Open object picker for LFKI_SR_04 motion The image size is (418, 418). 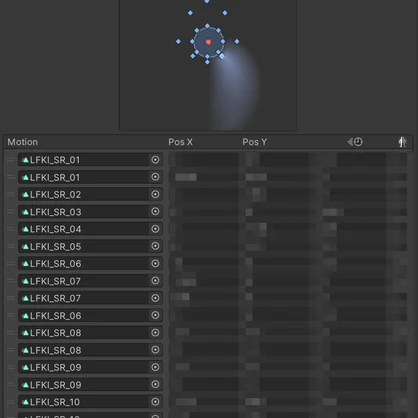point(155,229)
